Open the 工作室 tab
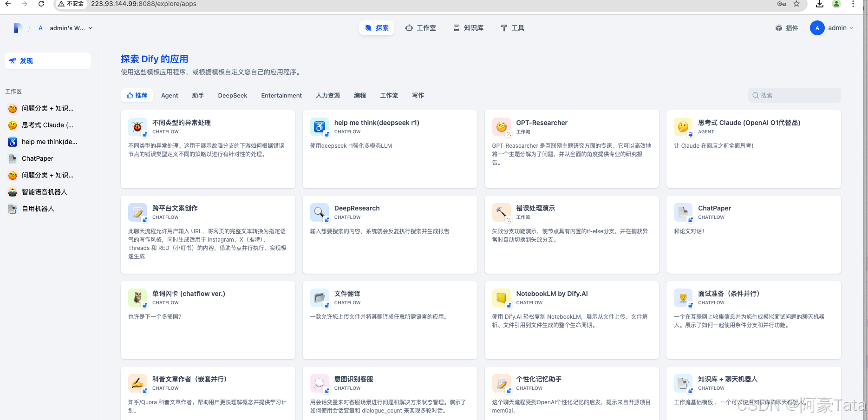The height and width of the screenshot is (420, 868). pos(421,28)
